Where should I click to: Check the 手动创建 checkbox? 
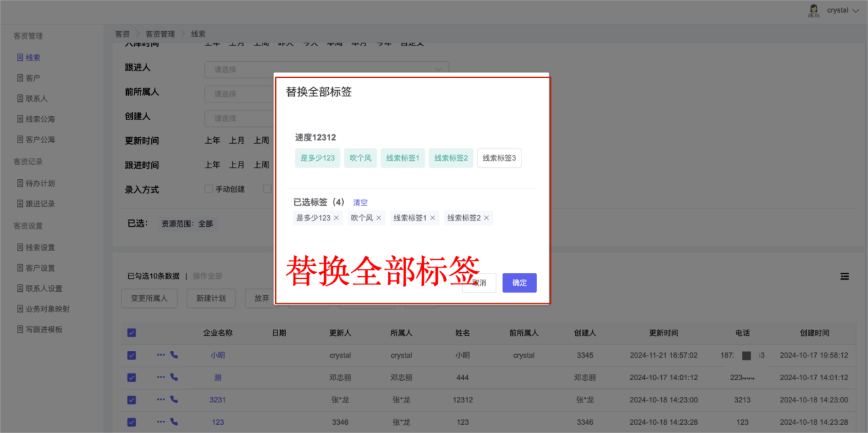[209, 189]
